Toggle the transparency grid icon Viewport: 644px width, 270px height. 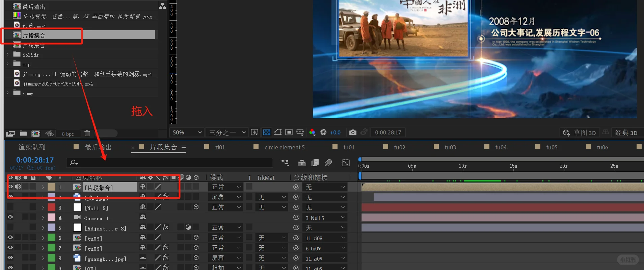[x=267, y=132]
